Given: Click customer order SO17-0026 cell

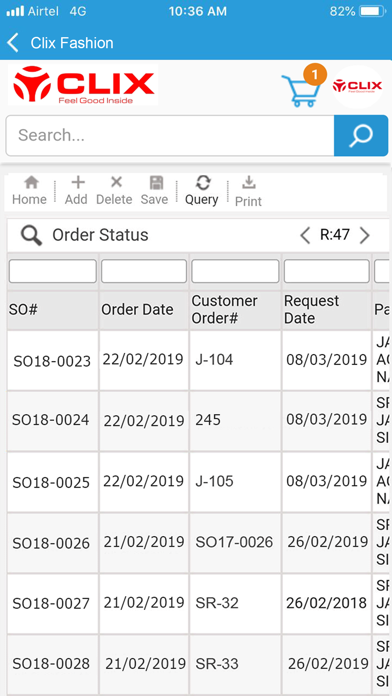Looking at the screenshot, I should (x=235, y=543).
